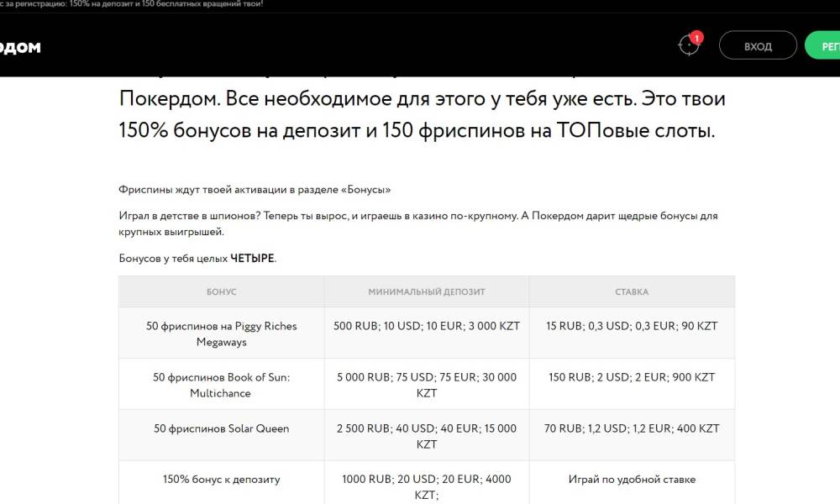Click the heading line '150% бонусов на депозит'
840x504 pixels.
click(x=417, y=130)
